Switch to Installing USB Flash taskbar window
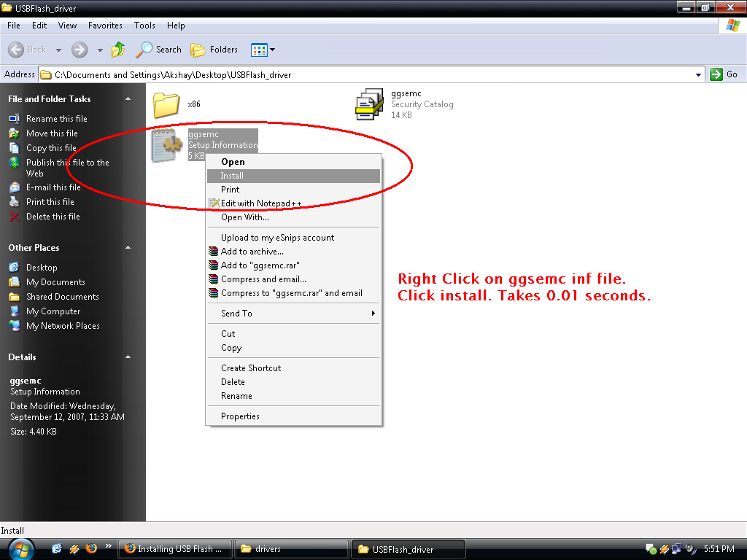The width and height of the screenshot is (747, 560). coord(174,549)
